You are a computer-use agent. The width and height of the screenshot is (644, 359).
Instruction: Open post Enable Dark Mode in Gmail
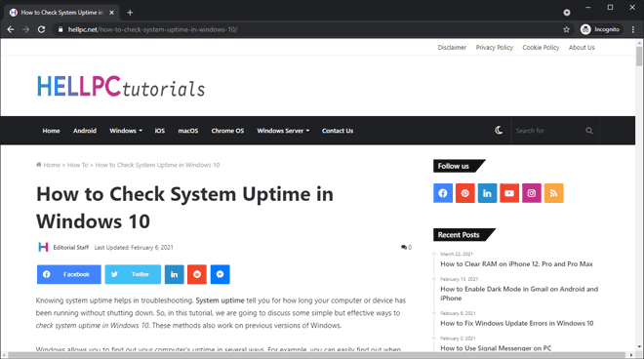tap(519, 294)
